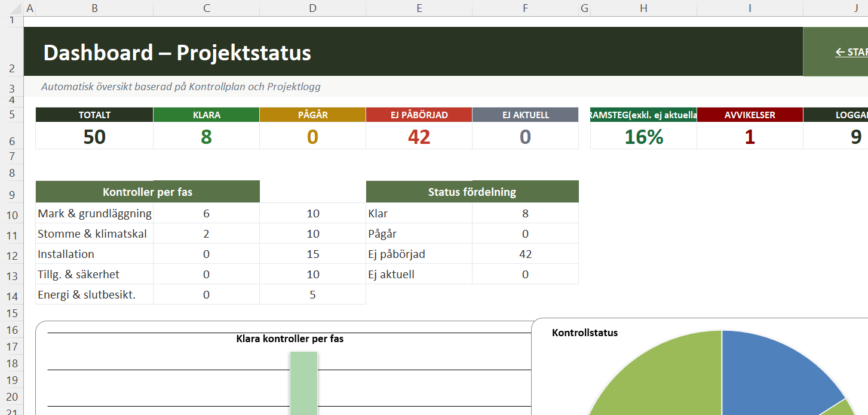The width and height of the screenshot is (868, 415).
Task: Select the value 2 for Stomme & klimatskal
Action: point(206,233)
